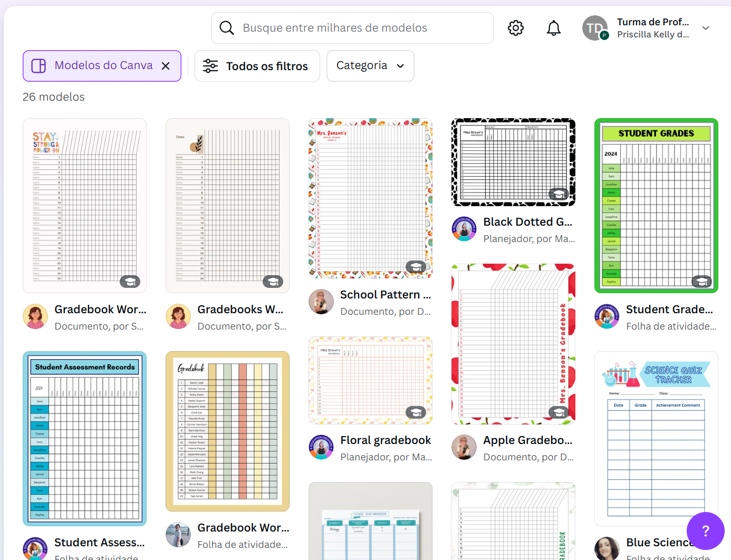
Task: Open the help question mark button
Action: tap(706, 531)
